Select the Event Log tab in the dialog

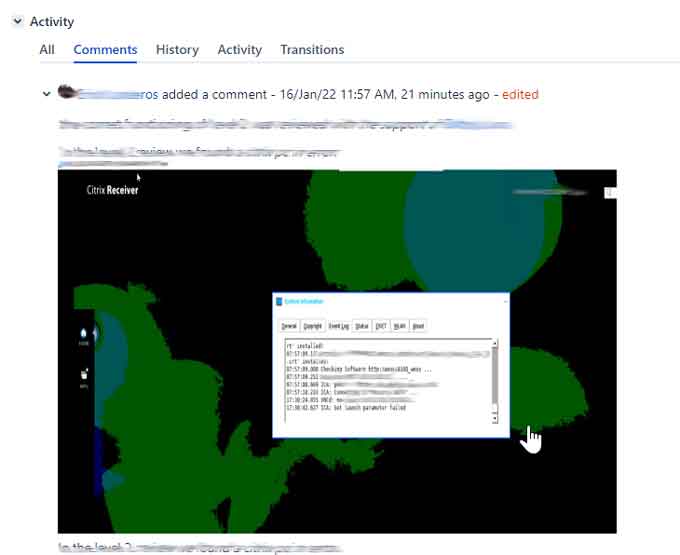tap(339, 326)
